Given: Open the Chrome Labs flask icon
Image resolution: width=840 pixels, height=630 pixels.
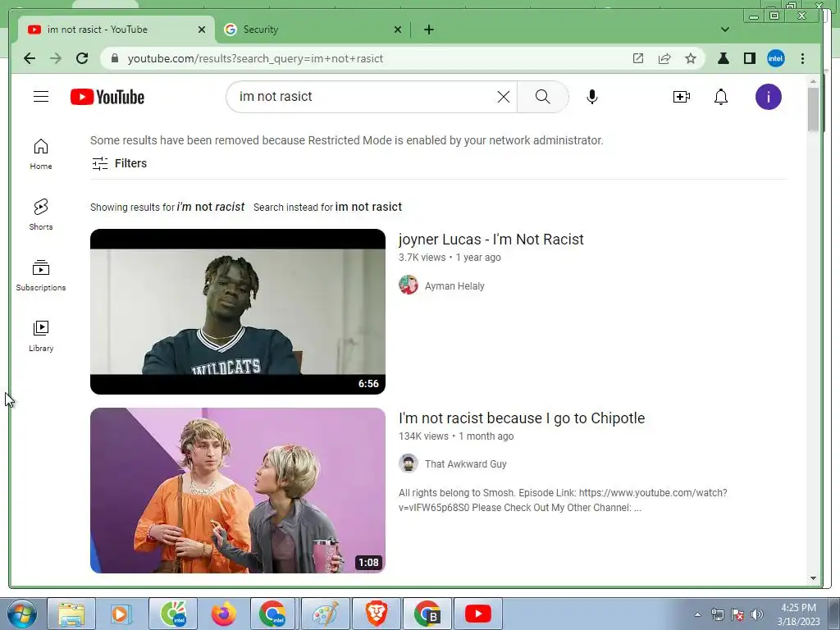Looking at the screenshot, I should (x=724, y=58).
